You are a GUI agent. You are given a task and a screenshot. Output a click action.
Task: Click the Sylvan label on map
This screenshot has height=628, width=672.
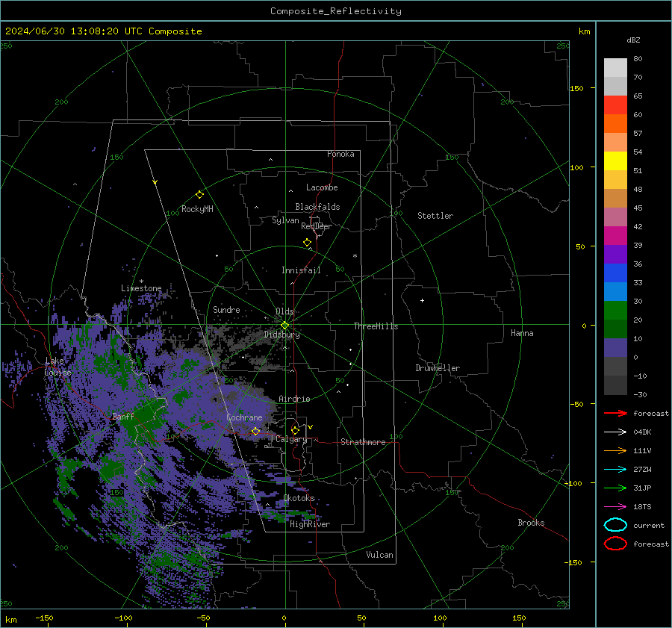(x=285, y=220)
